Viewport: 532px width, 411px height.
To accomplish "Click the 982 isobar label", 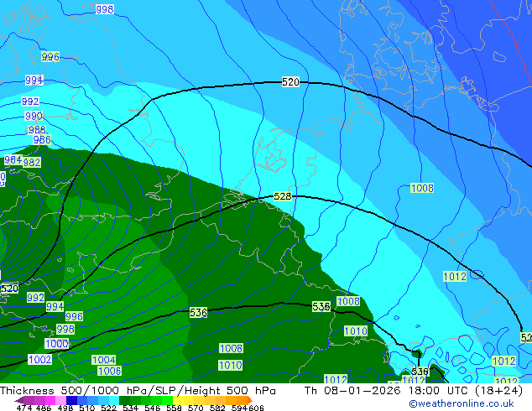I will 32,162.
